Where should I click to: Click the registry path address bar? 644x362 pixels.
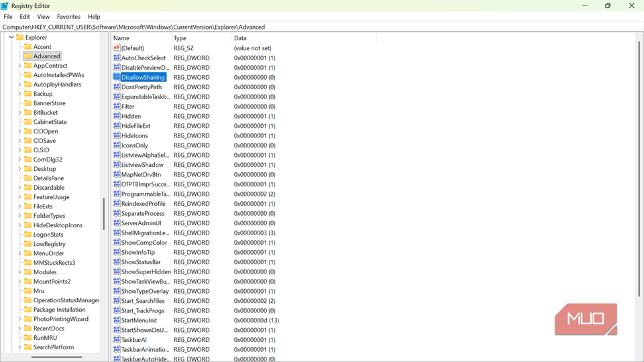pos(321,27)
